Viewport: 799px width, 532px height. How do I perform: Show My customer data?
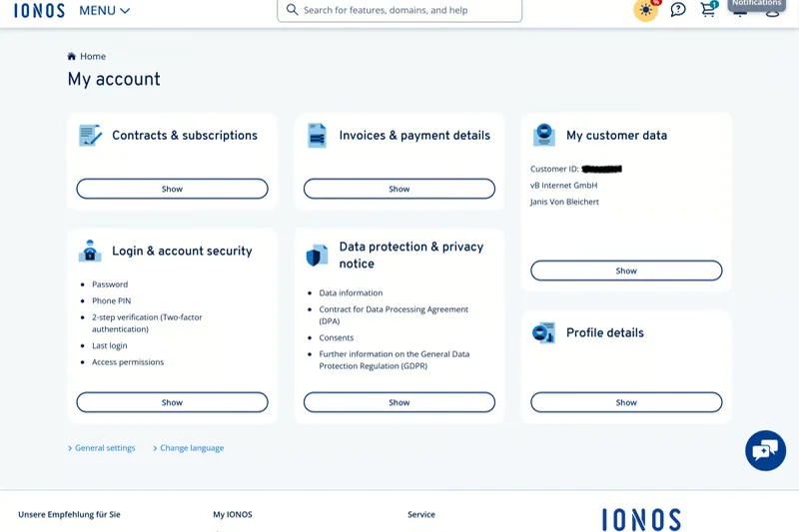[x=626, y=270]
